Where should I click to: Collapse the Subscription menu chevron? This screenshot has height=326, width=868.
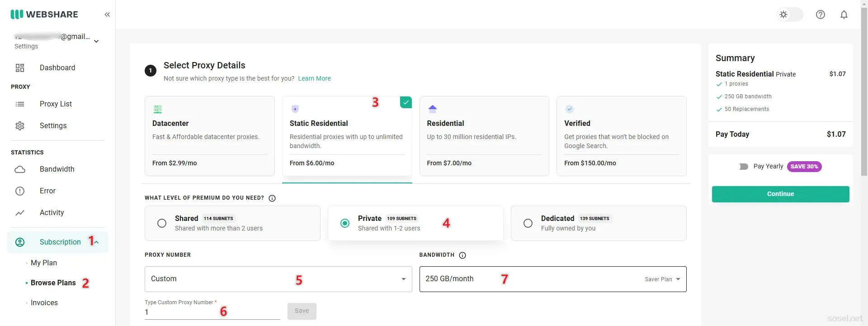96,242
